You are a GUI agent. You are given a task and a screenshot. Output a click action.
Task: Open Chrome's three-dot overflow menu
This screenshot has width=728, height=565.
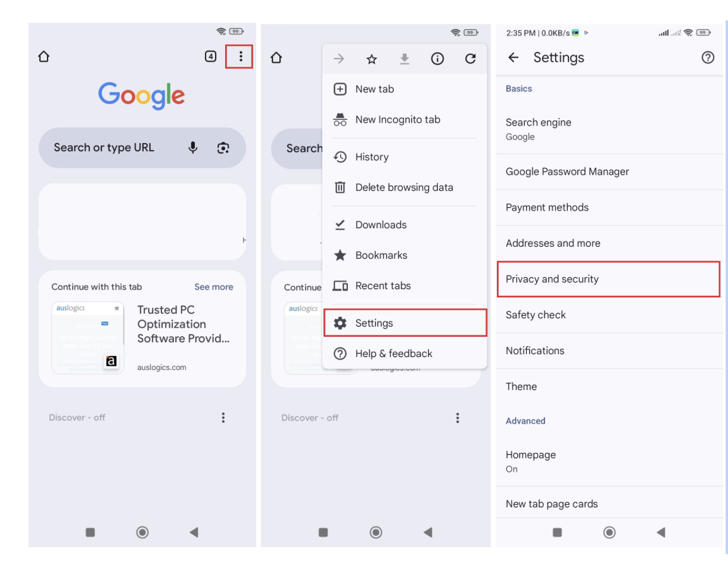click(x=240, y=56)
